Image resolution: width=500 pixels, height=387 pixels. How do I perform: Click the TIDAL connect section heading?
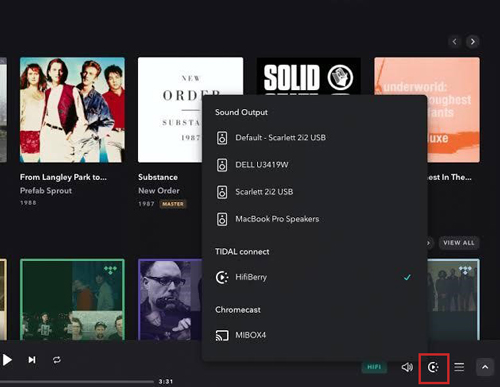click(242, 252)
